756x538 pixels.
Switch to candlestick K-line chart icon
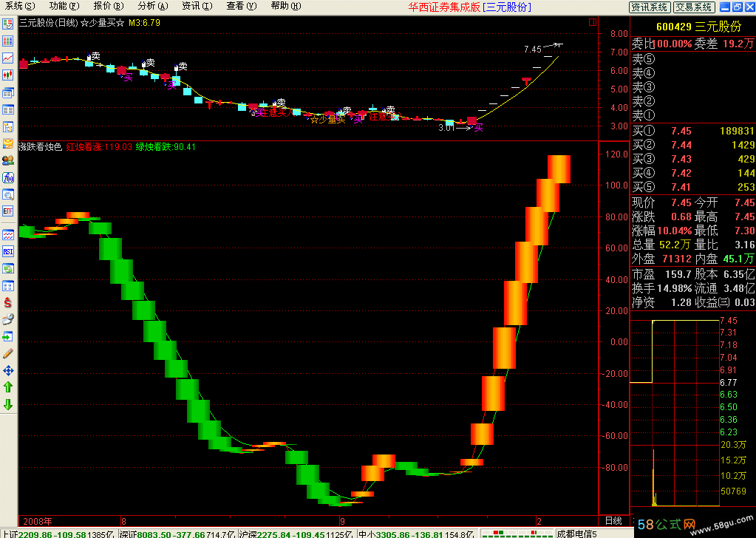(7, 75)
